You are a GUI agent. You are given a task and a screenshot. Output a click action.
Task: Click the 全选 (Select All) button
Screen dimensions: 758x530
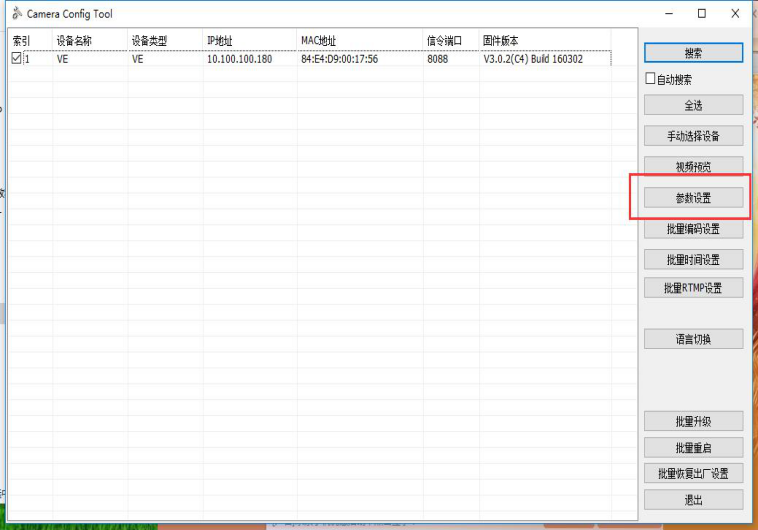click(693, 105)
